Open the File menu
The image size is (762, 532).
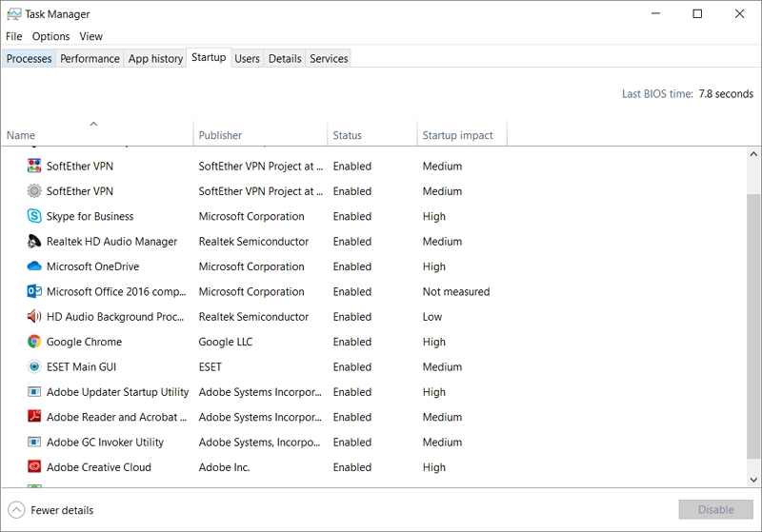point(14,36)
